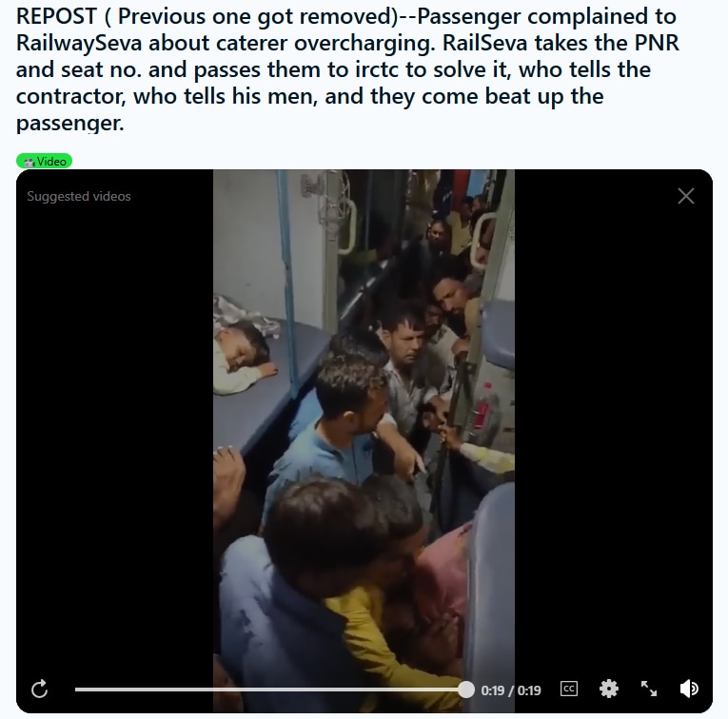Toggle closed captions with the CC button

569,689
